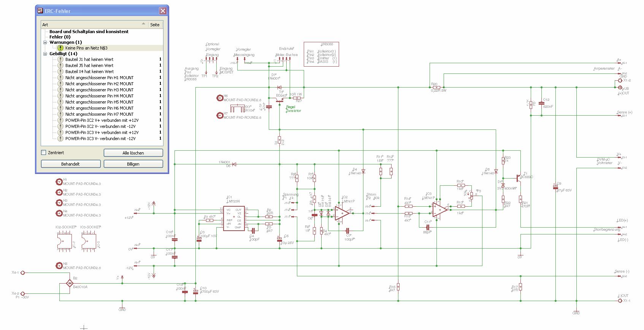Close the ERC-Fehler dialog
The image size is (644, 330).
tap(163, 11)
